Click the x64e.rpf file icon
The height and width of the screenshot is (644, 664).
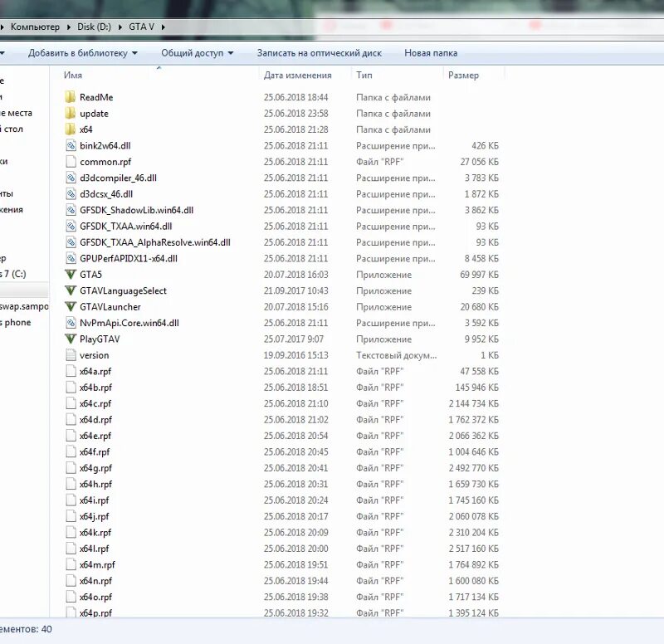tap(71, 436)
